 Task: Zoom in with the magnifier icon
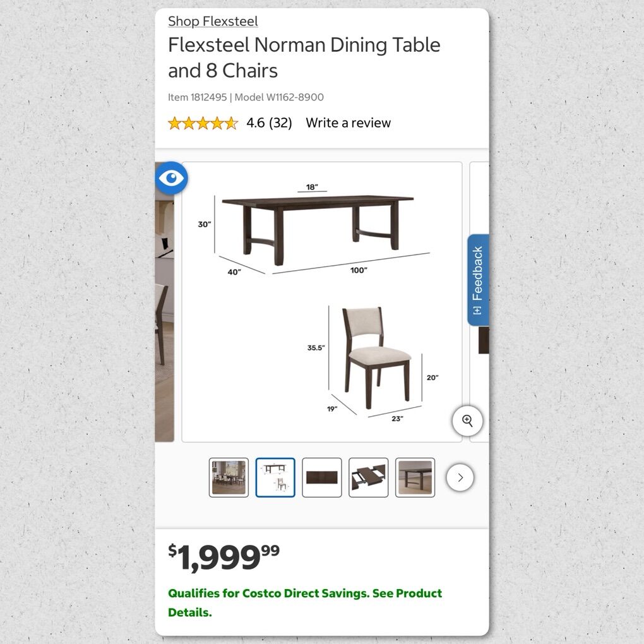467,420
